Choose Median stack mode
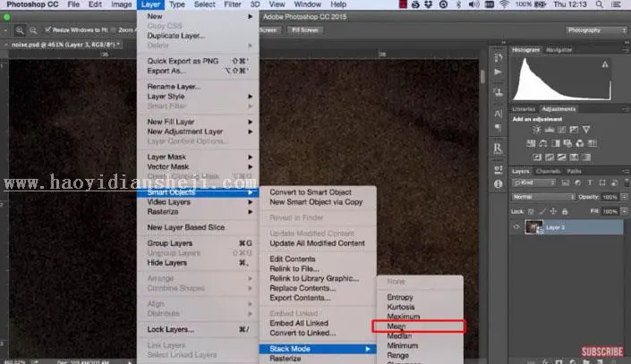The height and width of the screenshot is (364, 631). click(420, 336)
